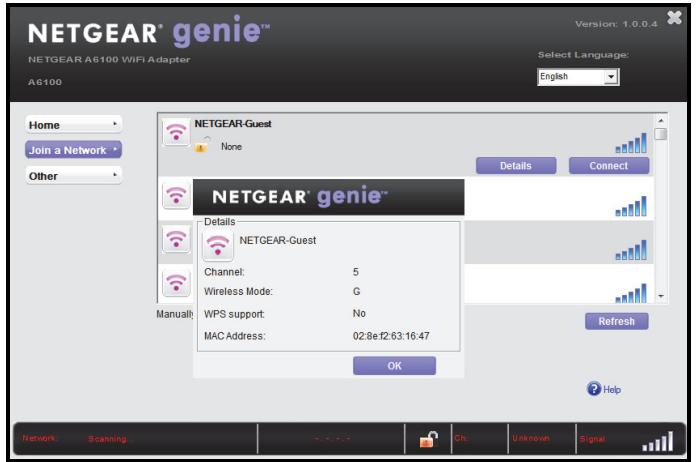This screenshot has height=462, width=696.
Task: Click the network list scrollbar thumb
Action: 661,134
